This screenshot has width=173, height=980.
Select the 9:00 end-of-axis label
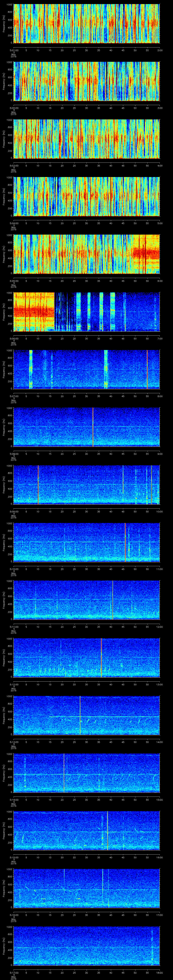(x=160, y=454)
